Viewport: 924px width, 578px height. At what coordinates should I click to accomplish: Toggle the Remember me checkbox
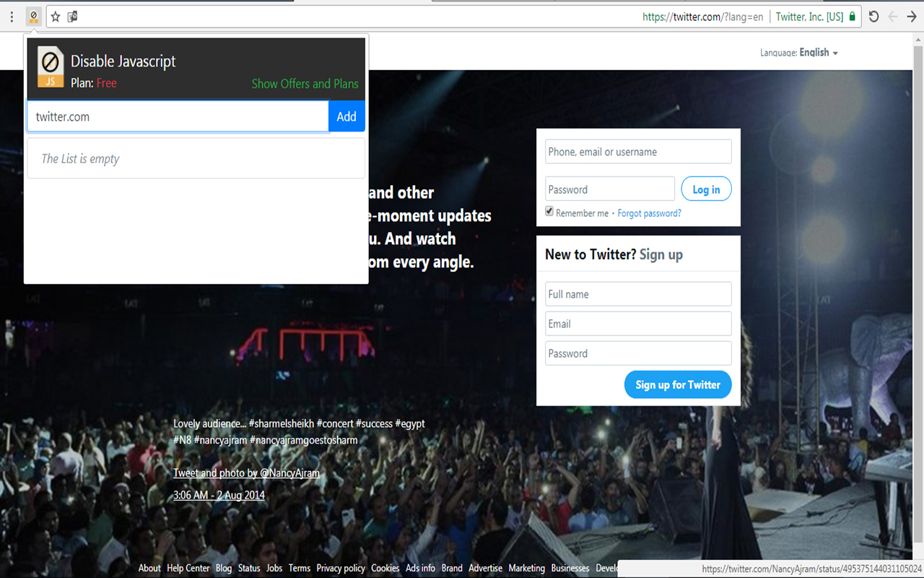[x=549, y=212]
